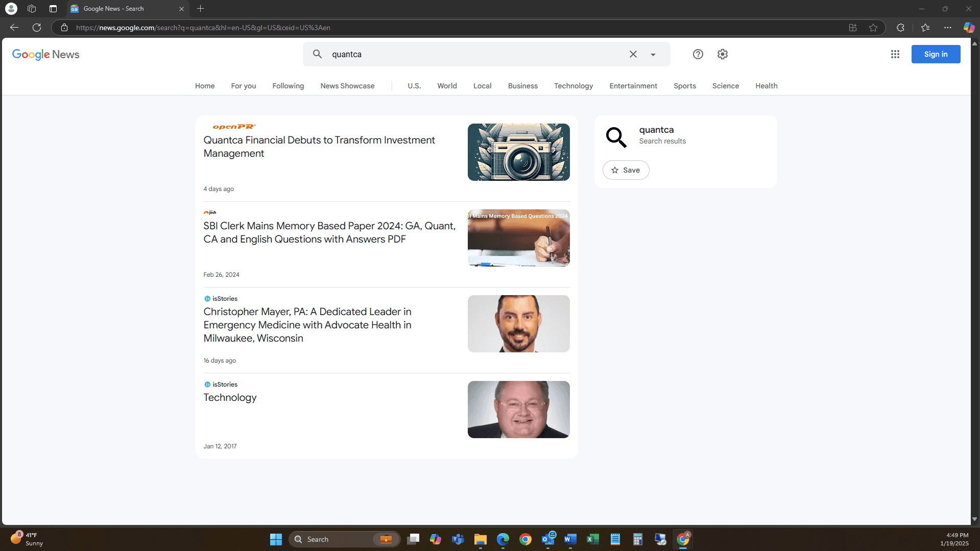Click the taskbar Search box
The height and width of the screenshot is (551, 980).
click(345, 539)
